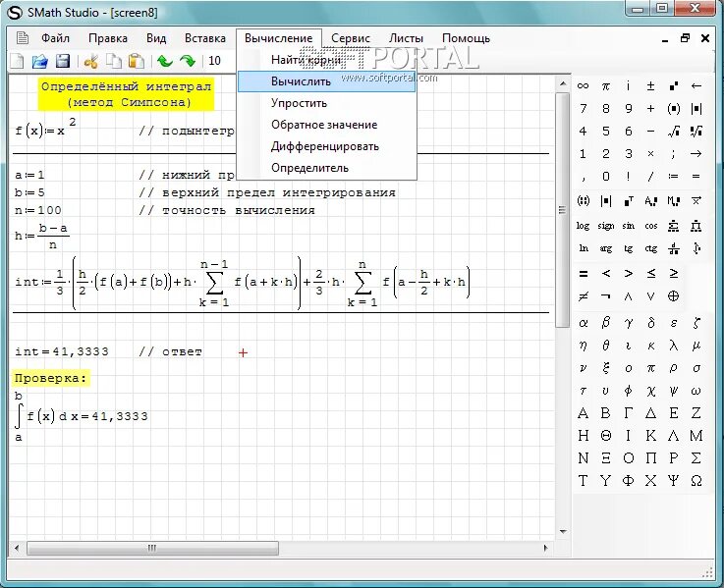Click the result int=41,3333 expression
The width and height of the screenshot is (724, 588).
(62, 351)
